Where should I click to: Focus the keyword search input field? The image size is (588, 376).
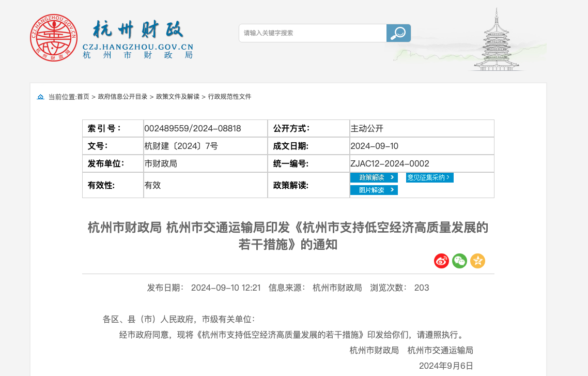pyautogui.click(x=312, y=33)
